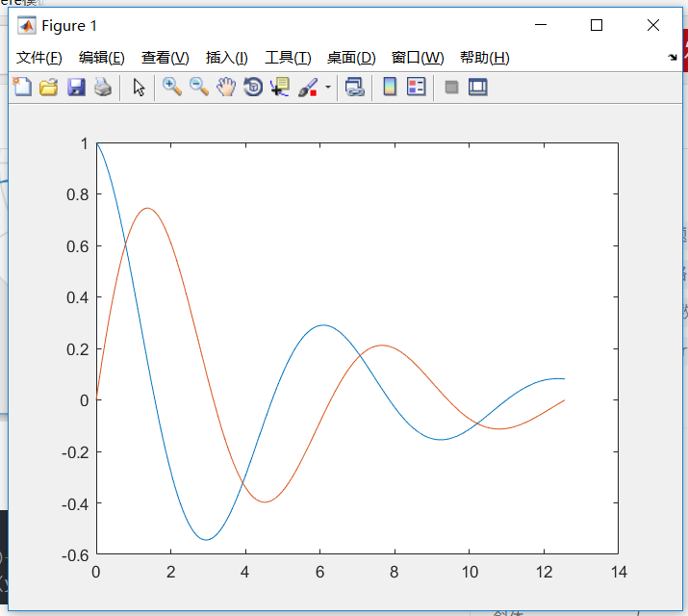Open the 文件(F) menu
This screenshot has height=616, width=688.
[39, 58]
